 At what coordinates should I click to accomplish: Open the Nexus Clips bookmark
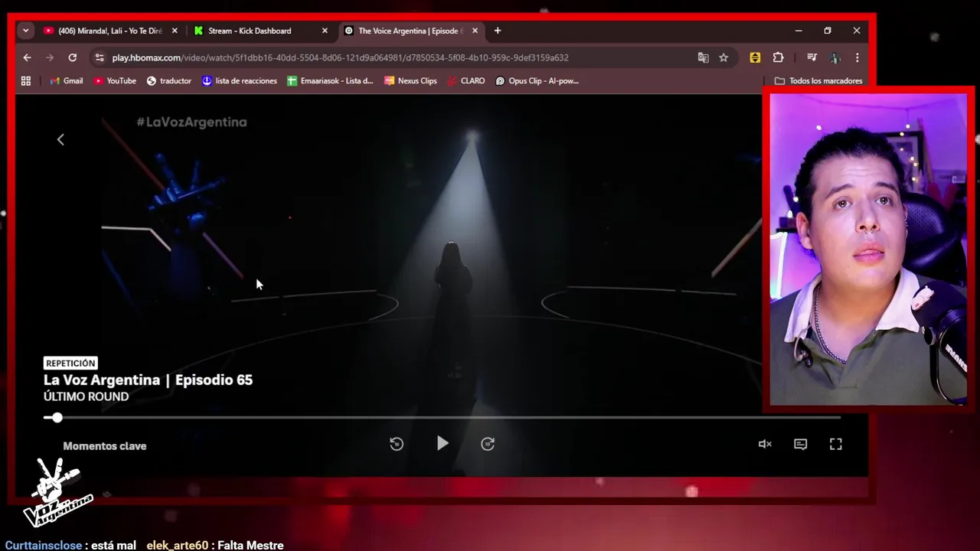click(410, 80)
